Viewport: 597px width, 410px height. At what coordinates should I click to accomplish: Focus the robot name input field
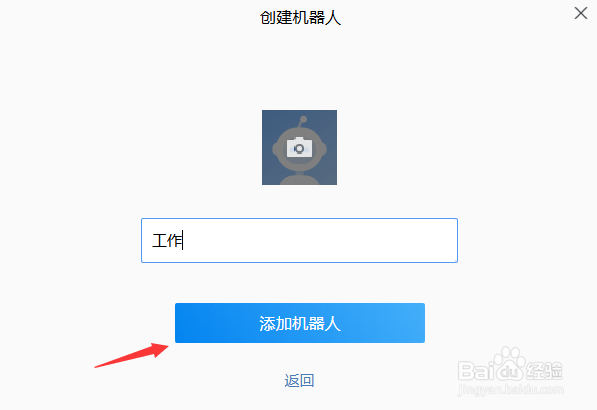[x=299, y=240]
